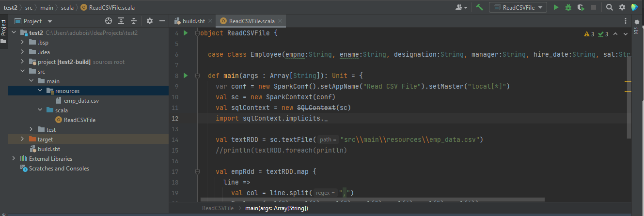Click the editor vertical scrollbar
Screen dimensions: 644x216
tap(628, 97)
